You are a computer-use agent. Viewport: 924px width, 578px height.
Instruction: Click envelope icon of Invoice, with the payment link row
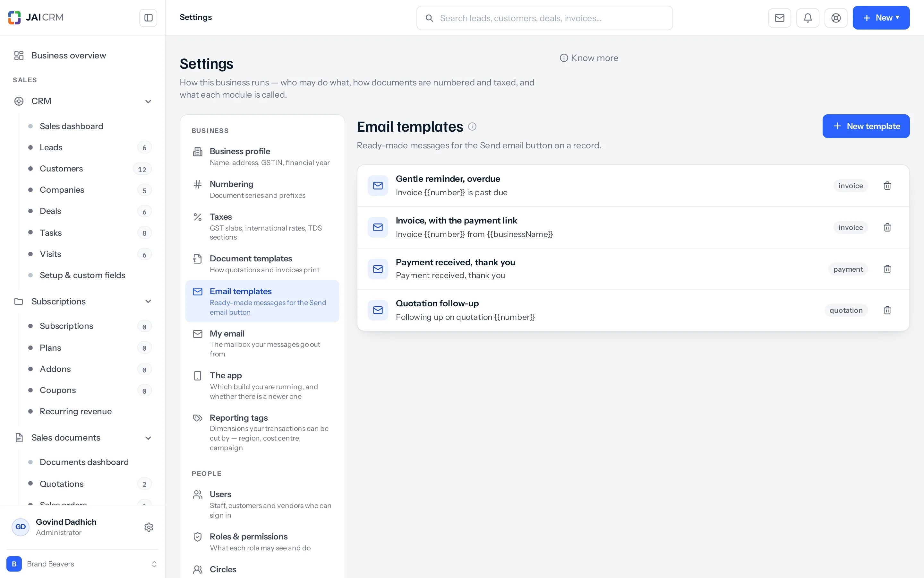378,227
